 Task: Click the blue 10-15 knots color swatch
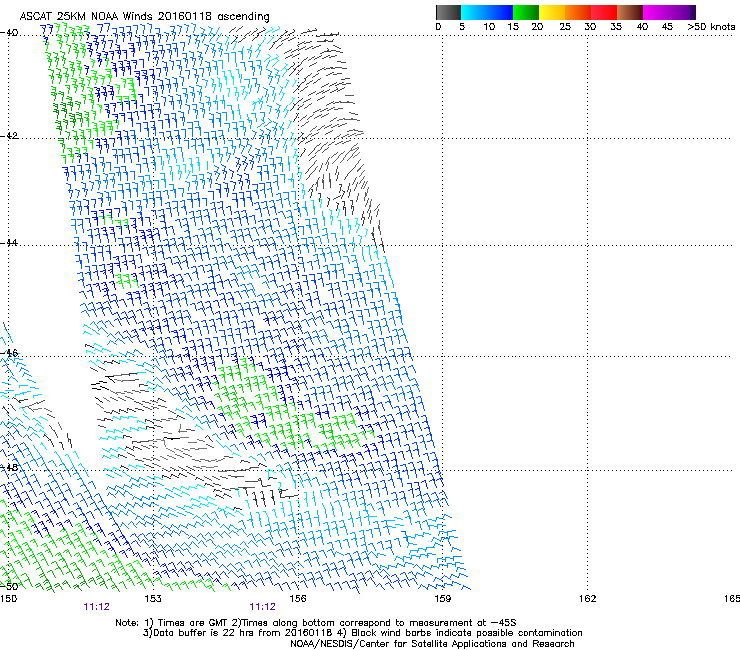click(500, 12)
